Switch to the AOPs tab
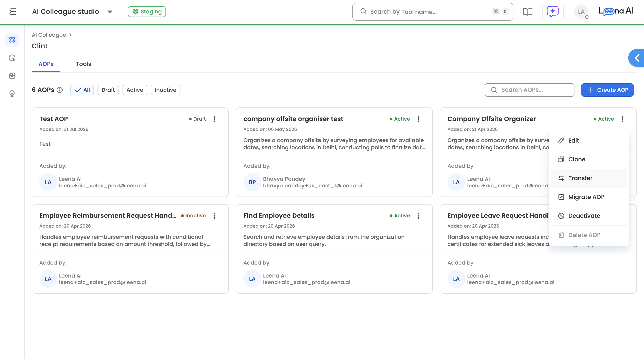The height and width of the screenshot is (359, 644). tap(46, 64)
